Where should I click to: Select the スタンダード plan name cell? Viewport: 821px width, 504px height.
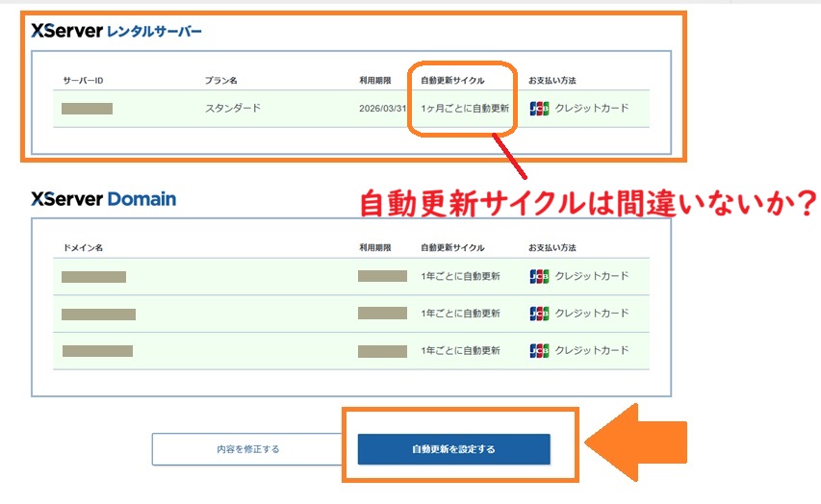[x=233, y=109]
